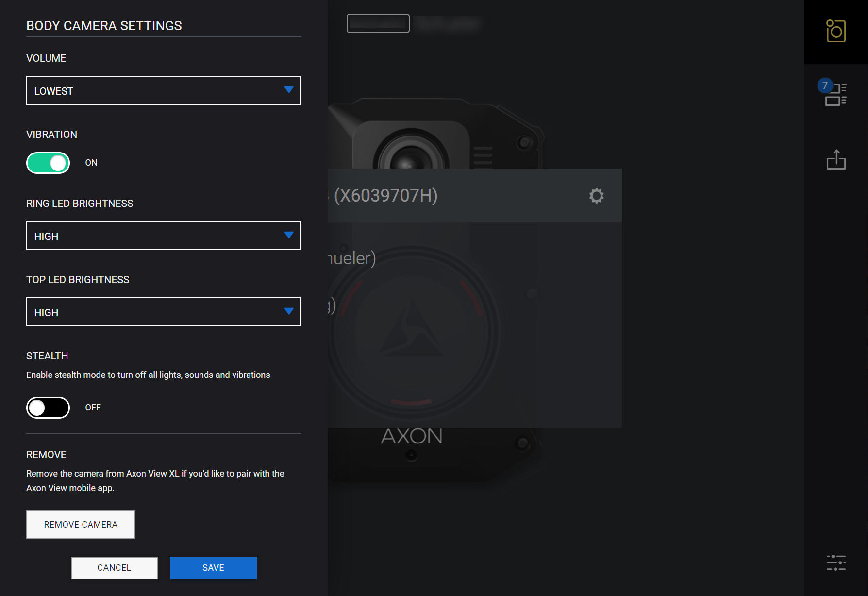Click the gear icon on the camera overlay
Screen dimensions: 868x596
click(596, 196)
